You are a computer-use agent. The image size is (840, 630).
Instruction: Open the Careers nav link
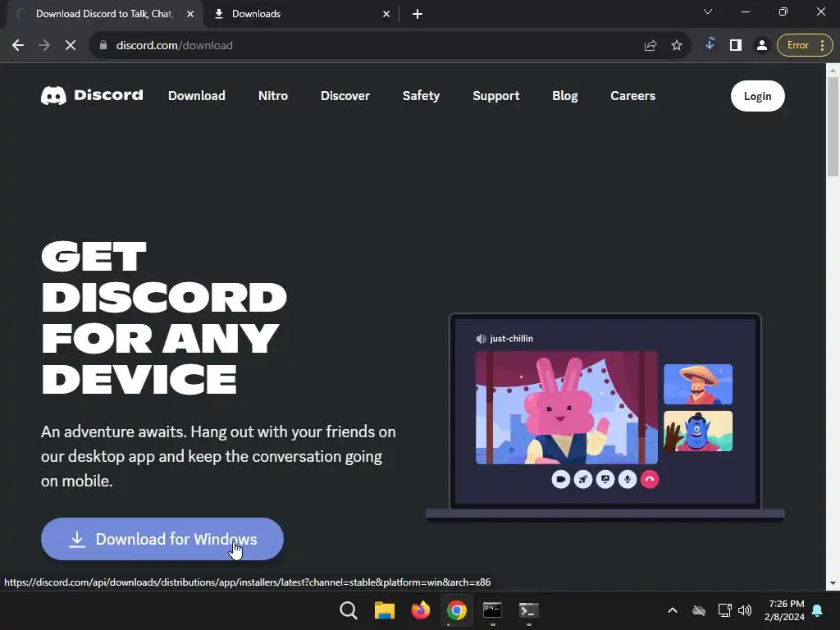coord(632,96)
